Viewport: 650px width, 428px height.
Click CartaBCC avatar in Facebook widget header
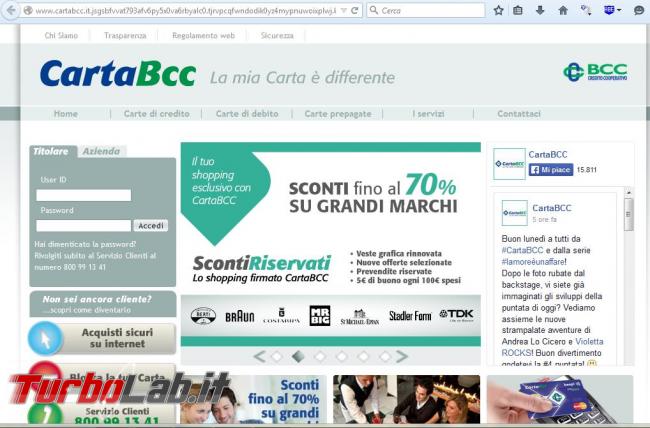coord(509,164)
